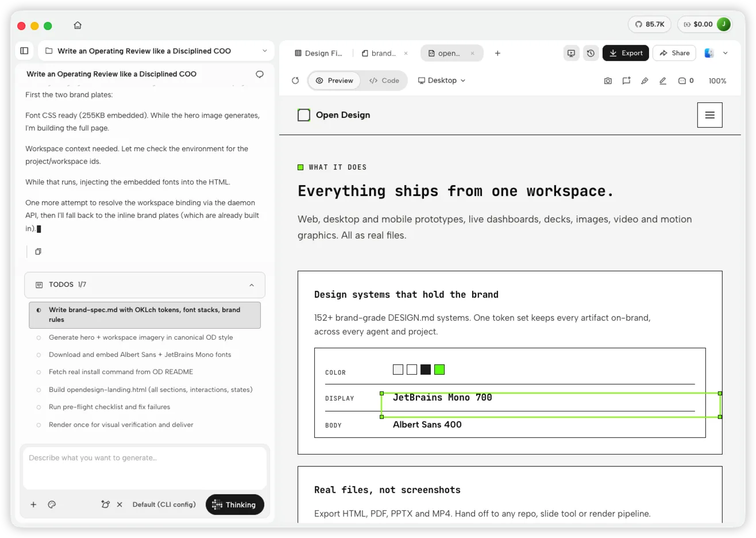
Task: Start presentation mode with the screen icon
Action: point(571,53)
